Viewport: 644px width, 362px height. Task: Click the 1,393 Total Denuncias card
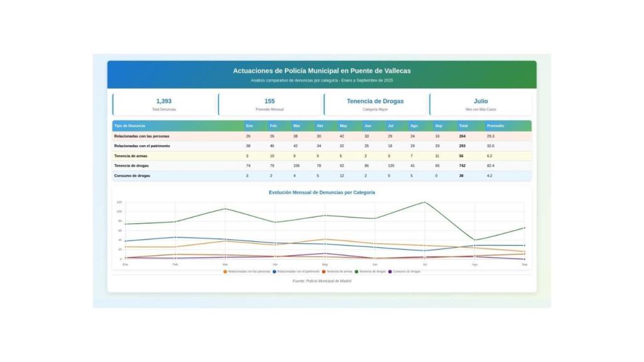[x=164, y=104]
